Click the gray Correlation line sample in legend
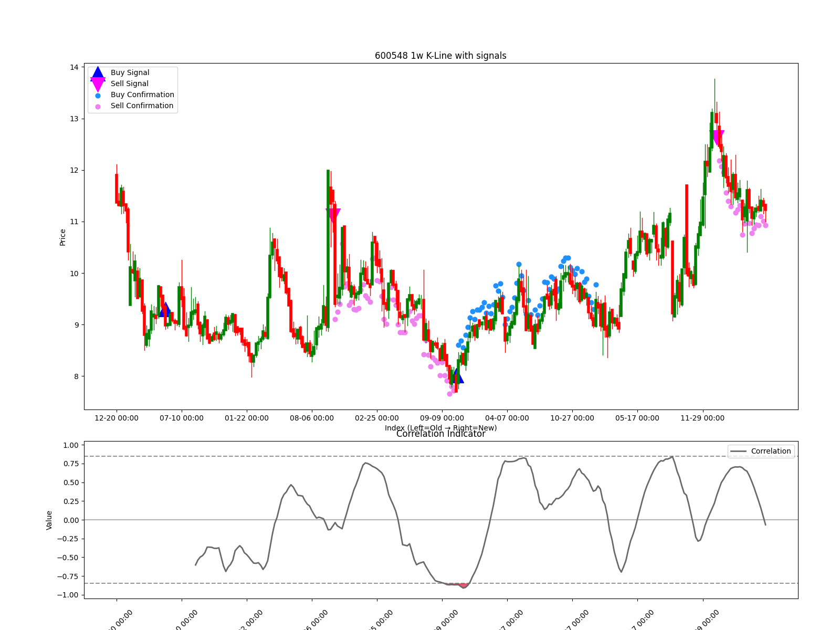 click(738, 451)
